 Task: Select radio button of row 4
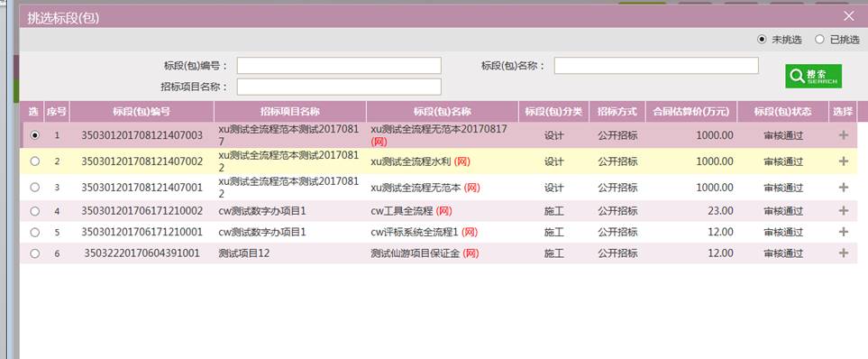[x=35, y=211]
